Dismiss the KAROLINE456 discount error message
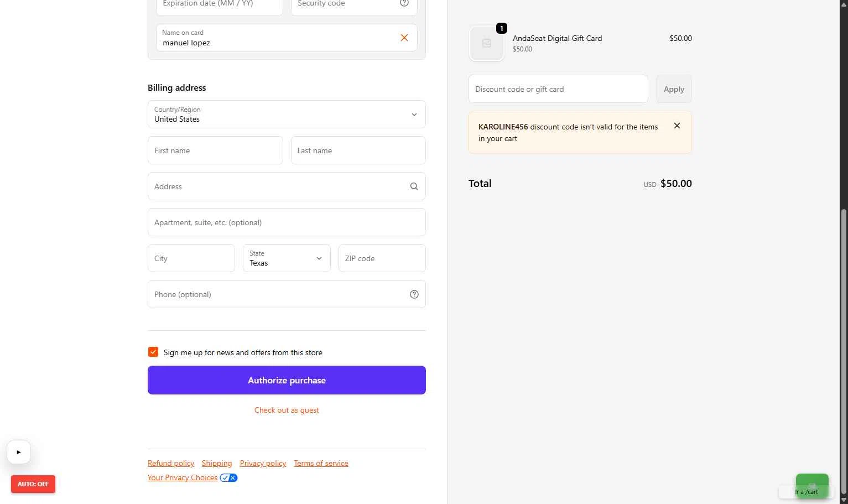Image resolution: width=848 pixels, height=504 pixels. point(677,126)
